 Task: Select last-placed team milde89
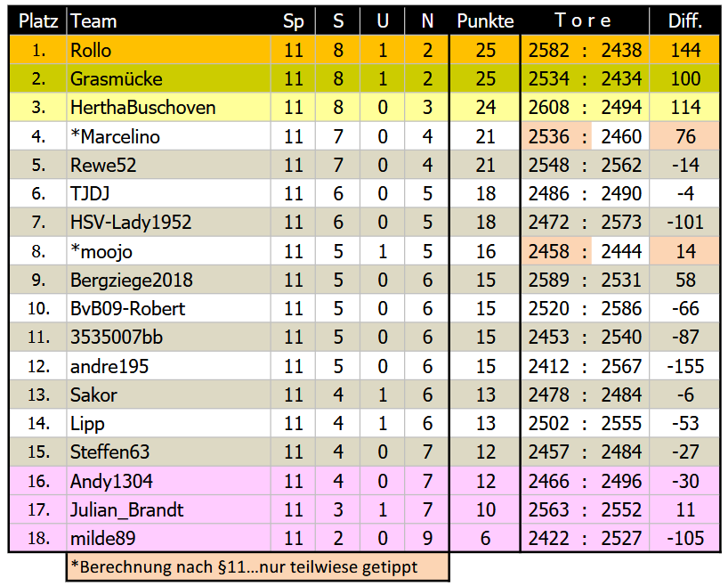click(x=104, y=539)
